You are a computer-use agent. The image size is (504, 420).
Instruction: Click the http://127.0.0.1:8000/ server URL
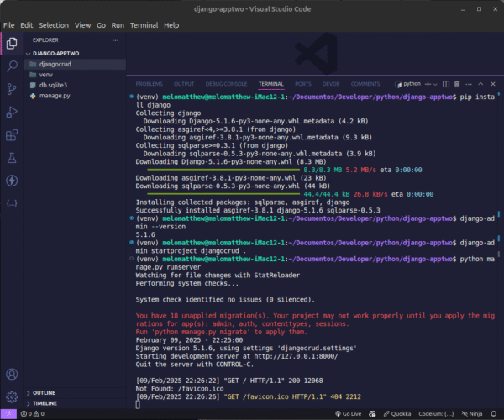(x=296, y=356)
